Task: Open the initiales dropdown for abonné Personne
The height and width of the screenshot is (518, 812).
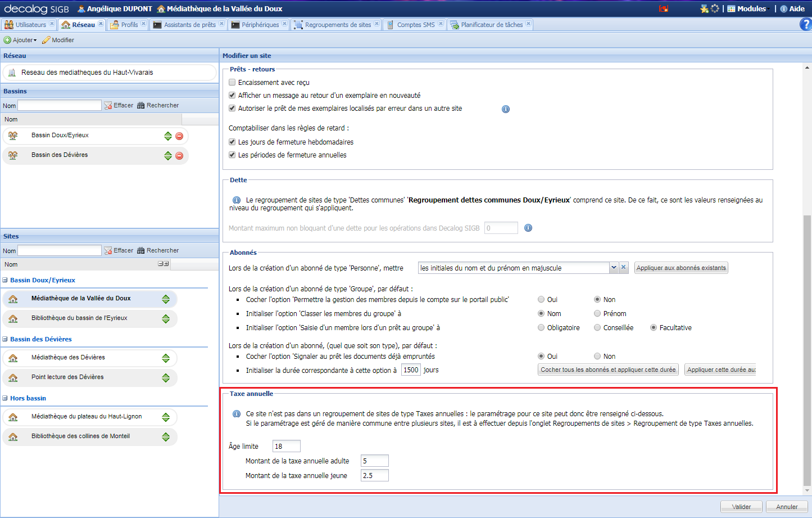Action: coord(614,268)
